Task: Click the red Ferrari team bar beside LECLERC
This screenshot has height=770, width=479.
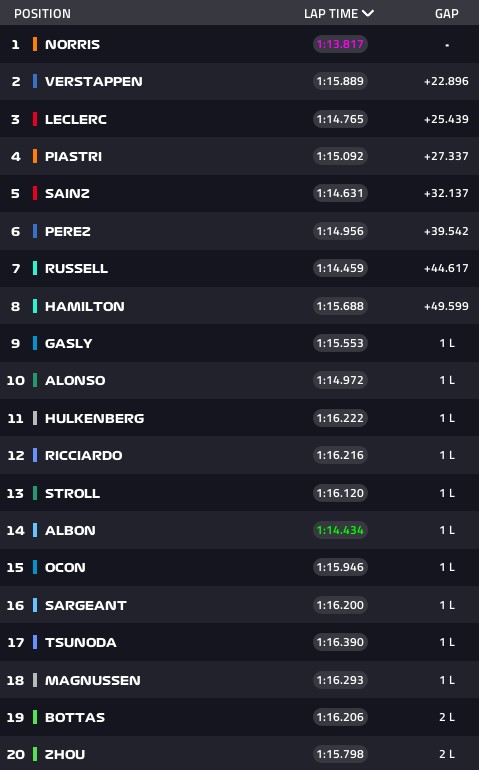Action: coord(35,119)
